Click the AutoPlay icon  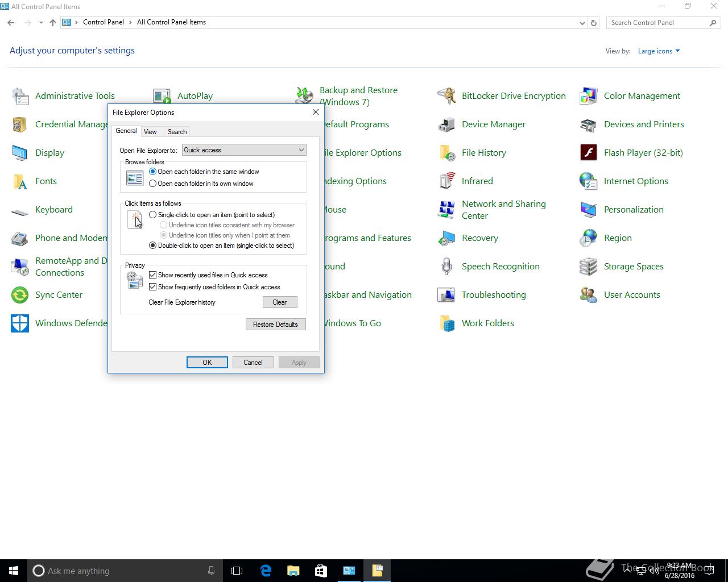tap(162, 96)
